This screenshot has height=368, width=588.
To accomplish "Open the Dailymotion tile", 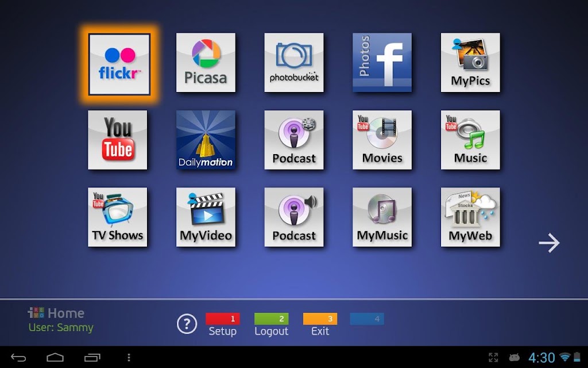I will click(x=206, y=140).
